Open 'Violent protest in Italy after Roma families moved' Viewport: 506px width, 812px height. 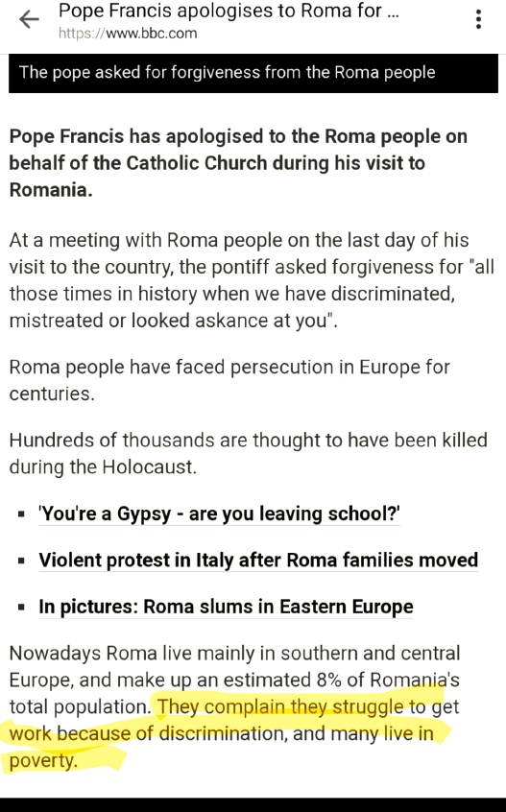(x=258, y=561)
